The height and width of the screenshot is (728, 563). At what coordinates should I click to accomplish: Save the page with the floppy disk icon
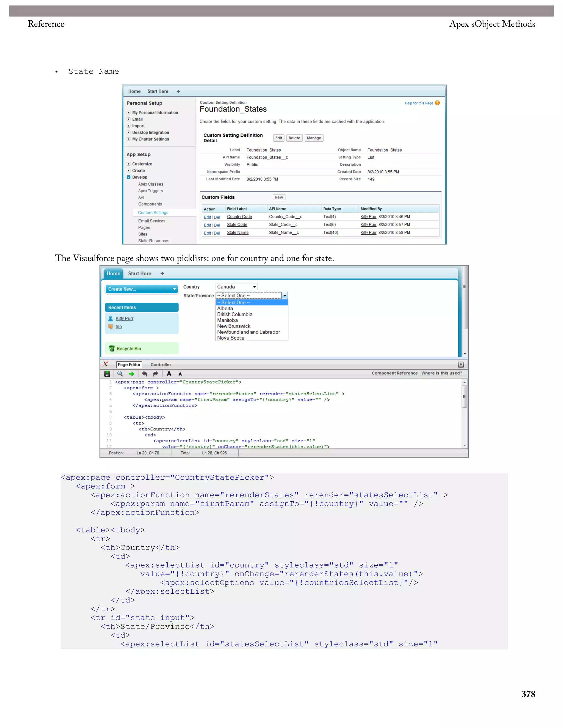point(107,374)
